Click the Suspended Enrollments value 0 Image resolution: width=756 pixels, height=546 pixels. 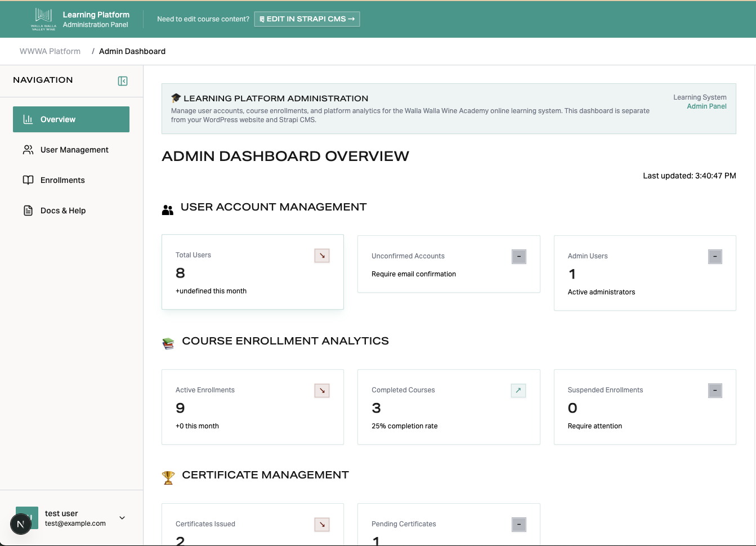(x=572, y=408)
